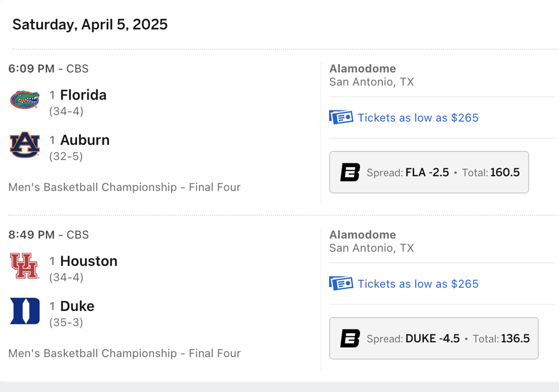Image resolution: width=559 pixels, height=392 pixels.
Task: Select the 136.5 total value
Action: [515, 338]
